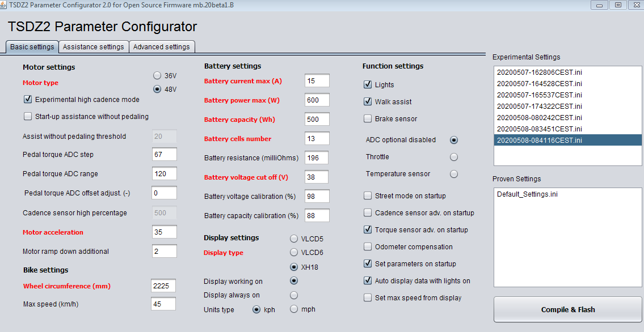This screenshot has width=644, height=332.
Task: Choose 20200507-165537CEST.ini from the list
Action: tap(567, 95)
